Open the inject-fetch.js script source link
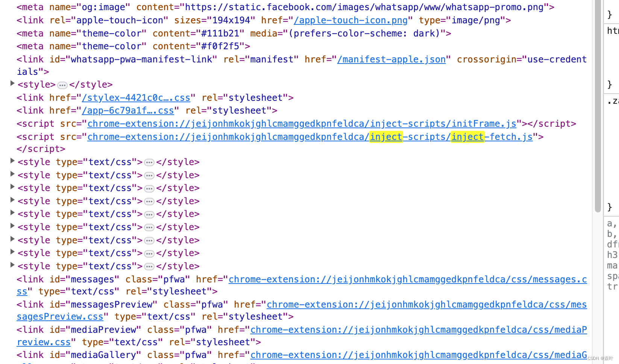Image resolution: width=619 pixels, height=364 pixels. tap(310, 137)
